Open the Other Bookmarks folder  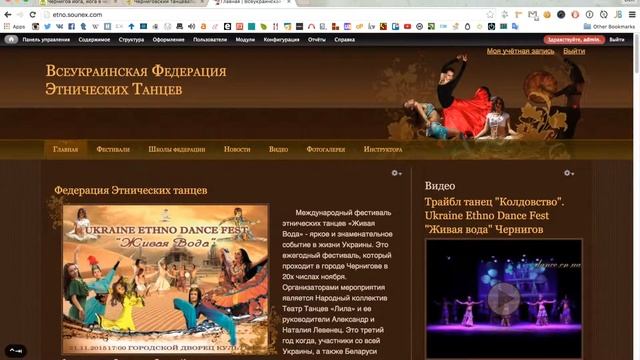609,27
